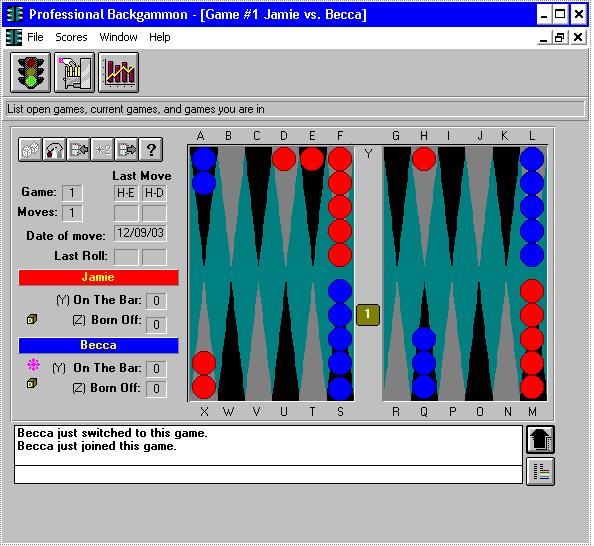594x546 pixels.
Task: Open the Window menu
Action: [118, 37]
